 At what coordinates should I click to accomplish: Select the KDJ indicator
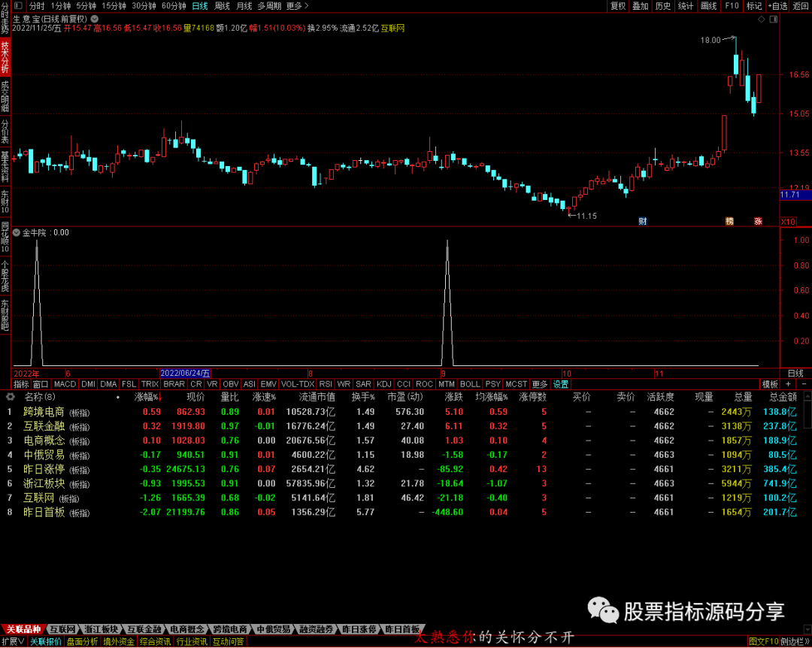click(x=383, y=384)
